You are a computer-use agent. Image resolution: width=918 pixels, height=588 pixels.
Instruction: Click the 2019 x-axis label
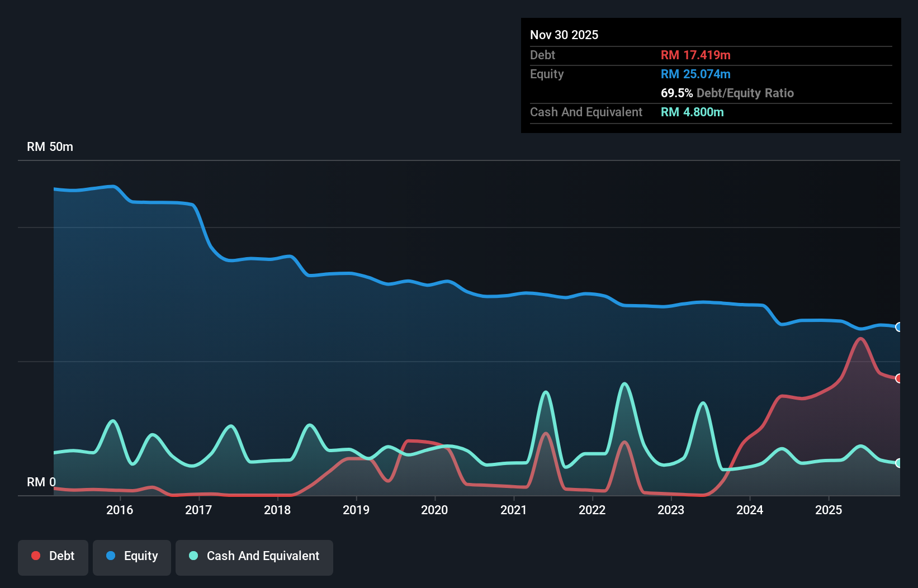[x=356, y=510]
